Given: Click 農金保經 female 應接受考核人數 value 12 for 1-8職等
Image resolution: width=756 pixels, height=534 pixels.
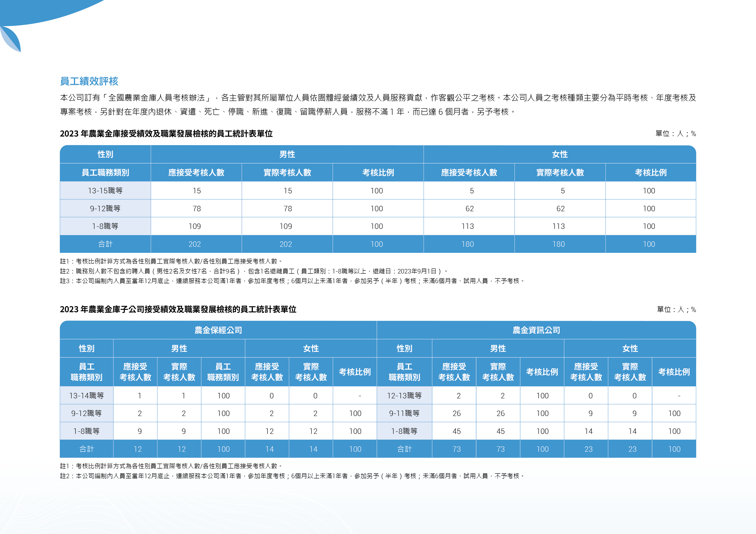Looking at the screenshot, I should pyautogui.click(x=269, y=431).
